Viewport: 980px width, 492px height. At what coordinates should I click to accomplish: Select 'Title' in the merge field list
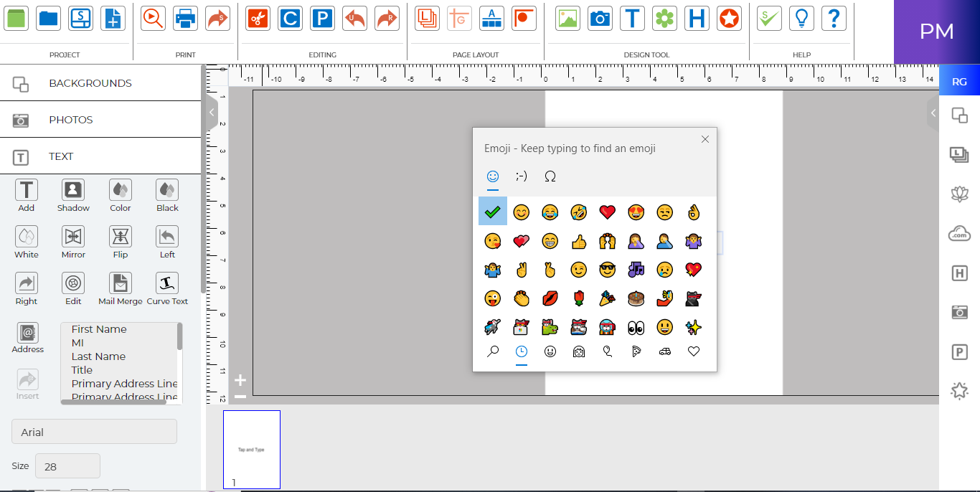coord(82,370)
